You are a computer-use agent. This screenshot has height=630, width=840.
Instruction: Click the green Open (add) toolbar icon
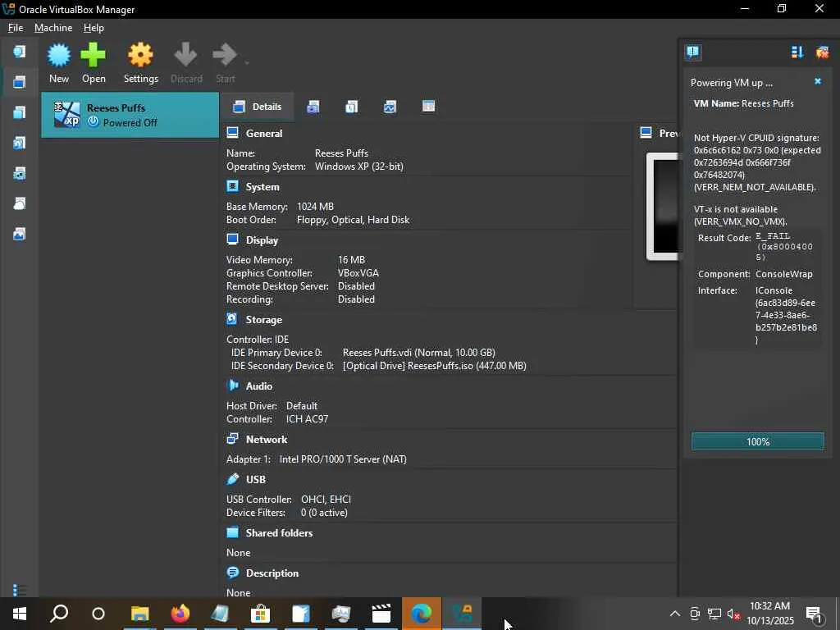point(94,55)
